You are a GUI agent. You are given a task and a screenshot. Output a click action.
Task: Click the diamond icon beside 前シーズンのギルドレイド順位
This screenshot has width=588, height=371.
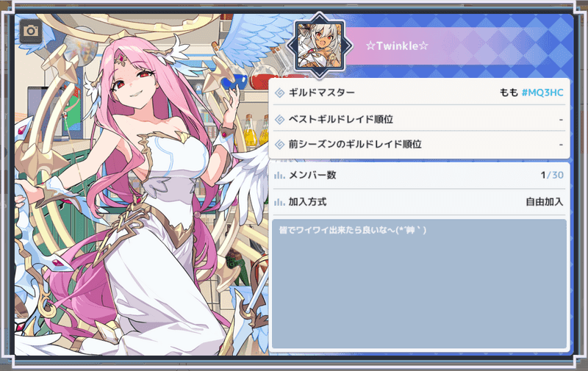pos(280,144)
